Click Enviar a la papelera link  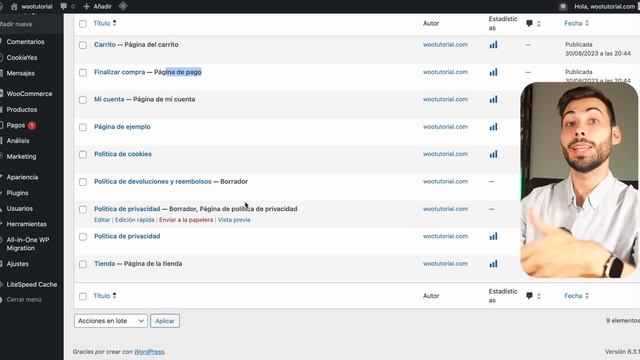pyautogui.click(x=186, y=220)
